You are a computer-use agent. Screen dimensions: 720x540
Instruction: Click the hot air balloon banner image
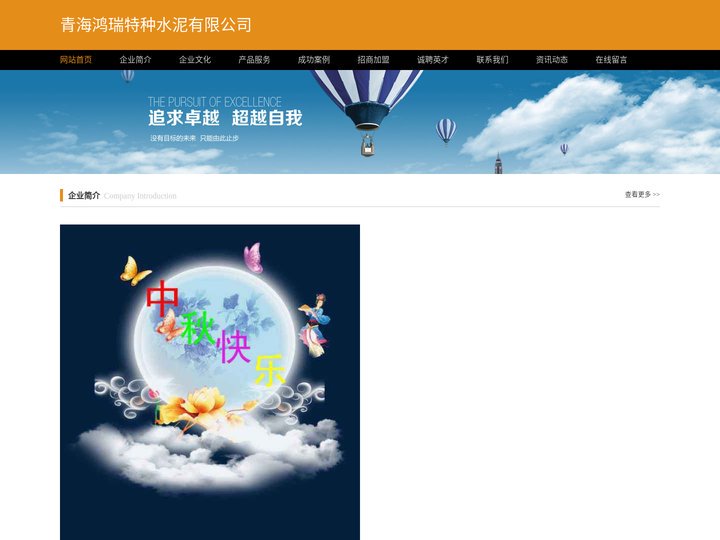(360, 122)
